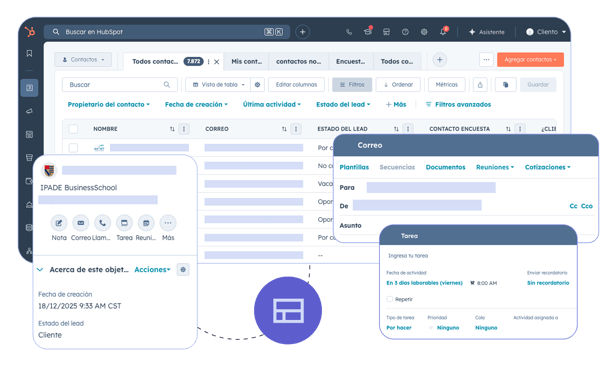Click Editar columnas button
The width and height of the screenshot is (616, 366).
point(296,84)
